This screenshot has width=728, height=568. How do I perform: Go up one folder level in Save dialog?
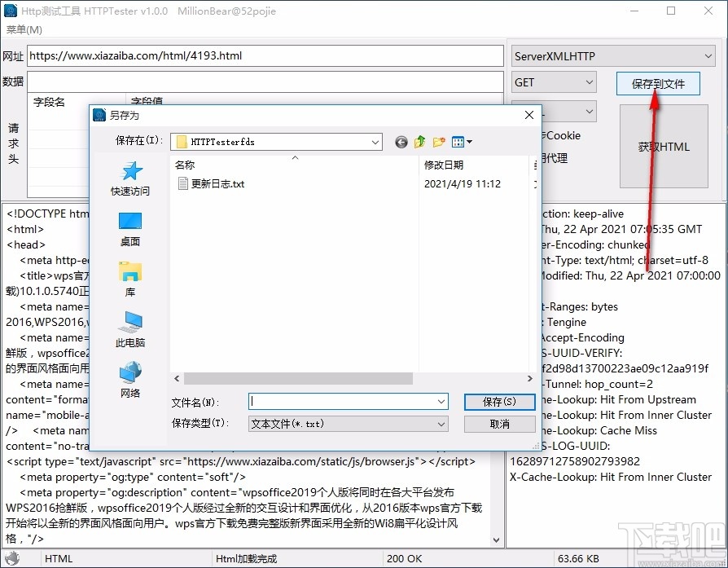tap(419, 141)
